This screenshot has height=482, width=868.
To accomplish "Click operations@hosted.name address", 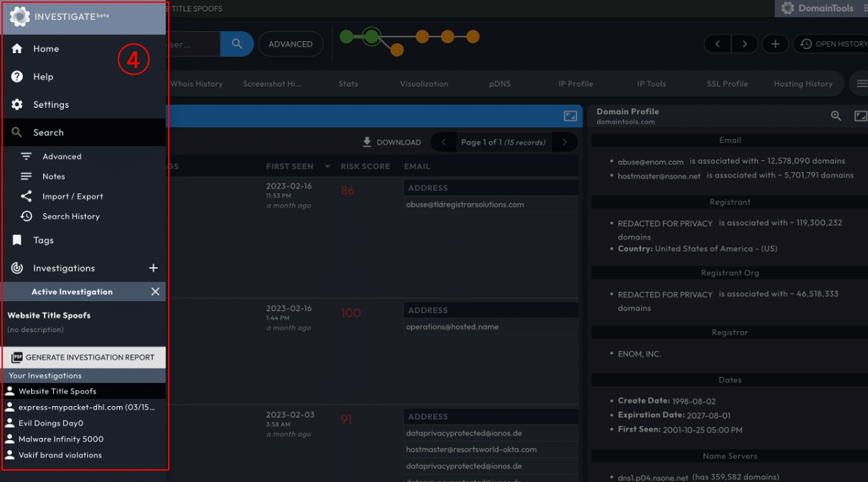I will click(452, 327).
